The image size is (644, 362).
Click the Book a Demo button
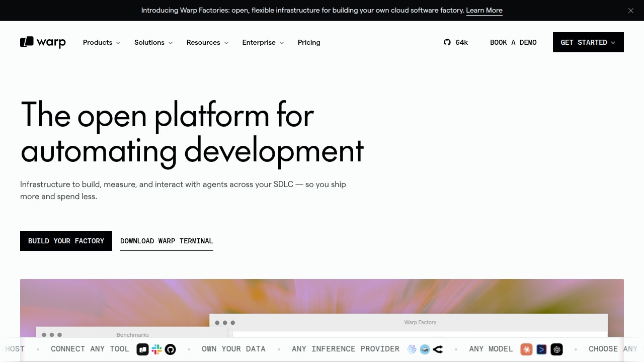tap(513, 42)
